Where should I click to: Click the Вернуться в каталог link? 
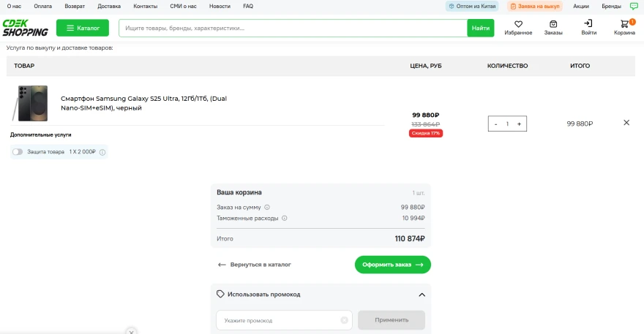254,265
